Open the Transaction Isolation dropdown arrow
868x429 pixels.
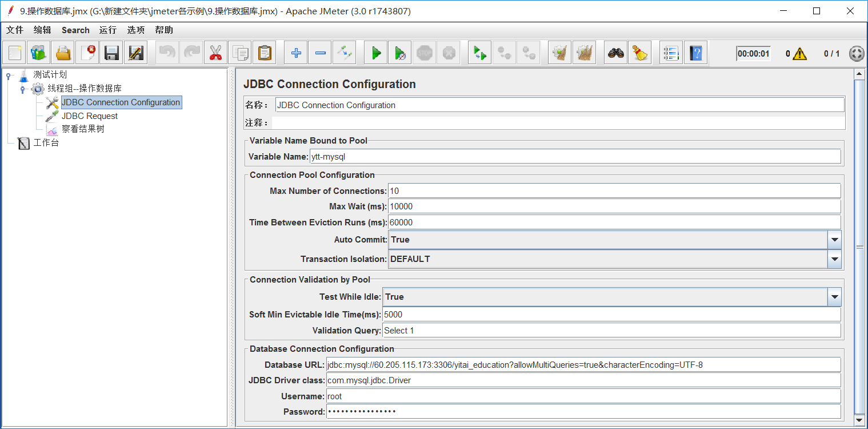834,259
